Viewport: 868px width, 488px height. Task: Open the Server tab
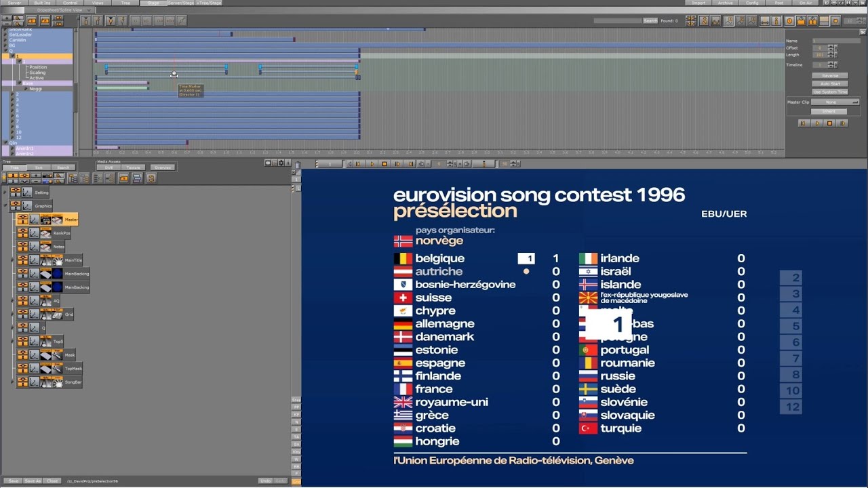click(14, 3)
